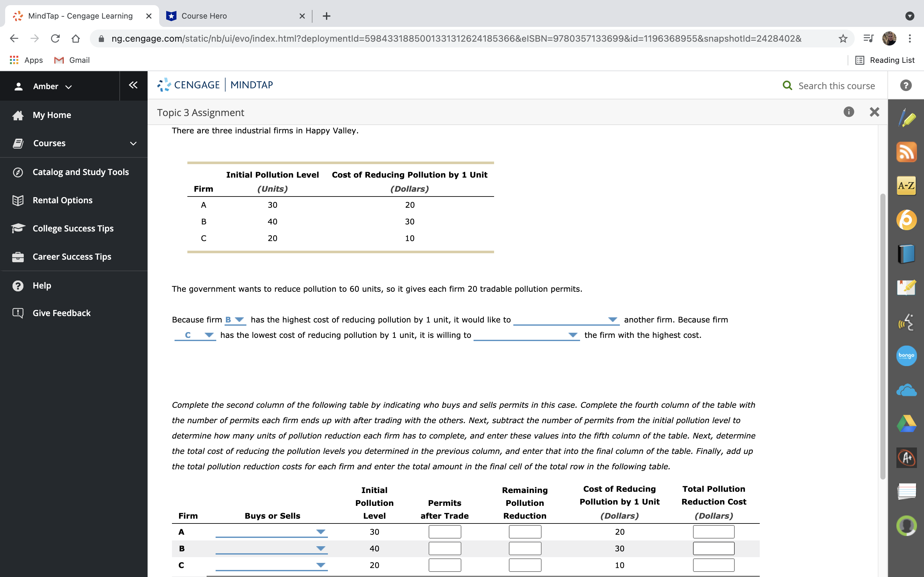This screenshot has width=924, height=577.
Task: Open the 'it would like to' blank dropdown
Action: [566, 320]
